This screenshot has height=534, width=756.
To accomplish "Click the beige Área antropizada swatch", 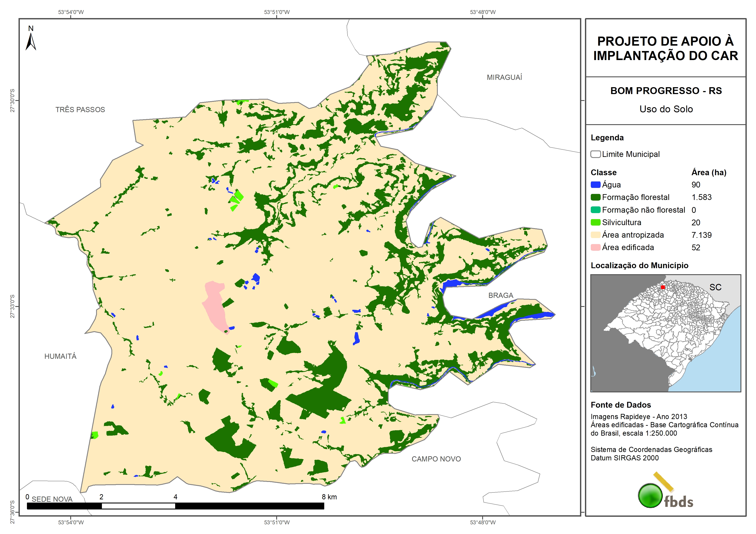I will 595,235.
